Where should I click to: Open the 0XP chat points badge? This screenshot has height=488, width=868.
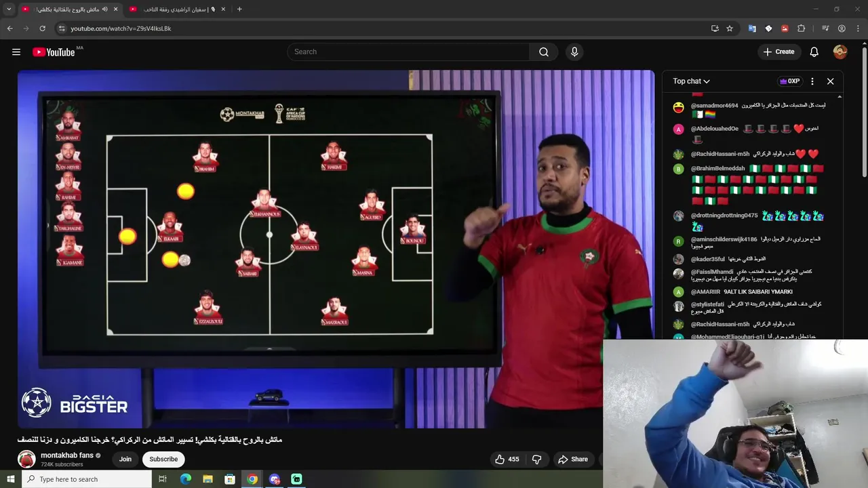(x=790, y=81)
